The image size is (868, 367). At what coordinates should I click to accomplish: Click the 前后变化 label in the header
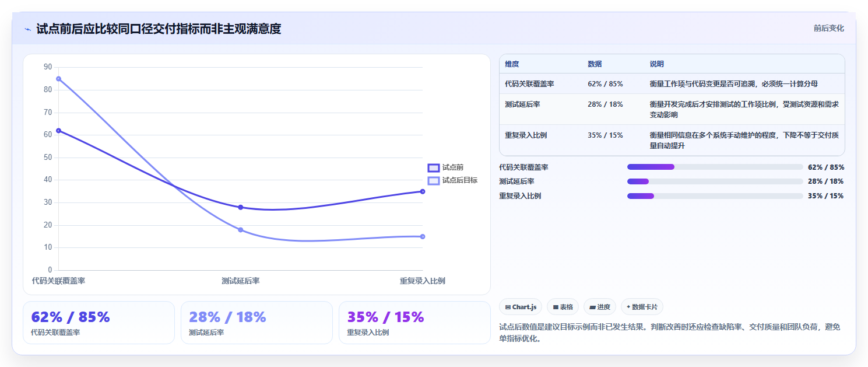point(828,28)
